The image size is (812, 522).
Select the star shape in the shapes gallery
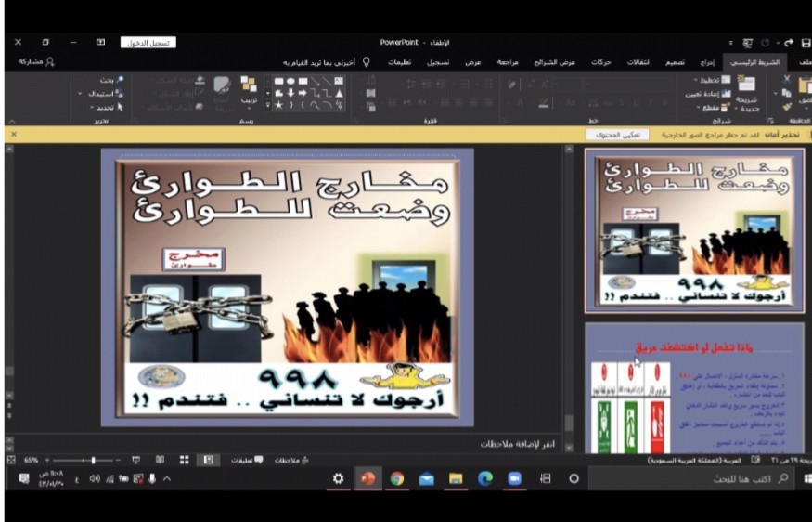click(278, 105)
